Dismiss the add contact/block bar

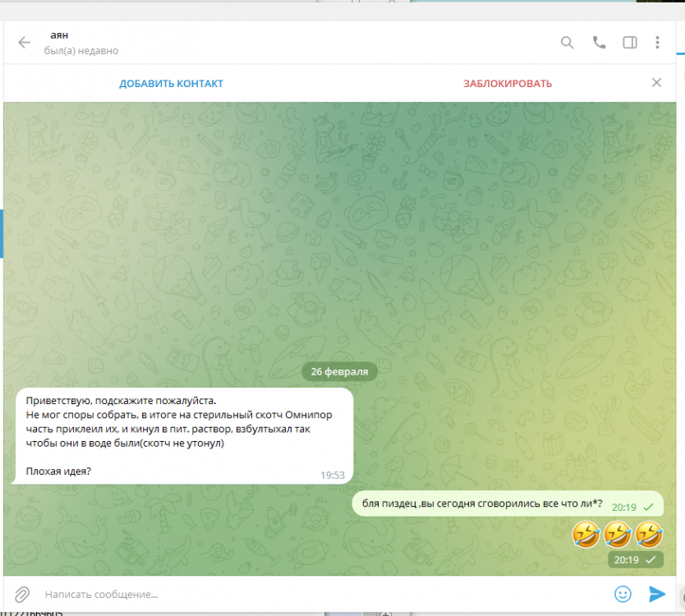[x=656, y=83]
